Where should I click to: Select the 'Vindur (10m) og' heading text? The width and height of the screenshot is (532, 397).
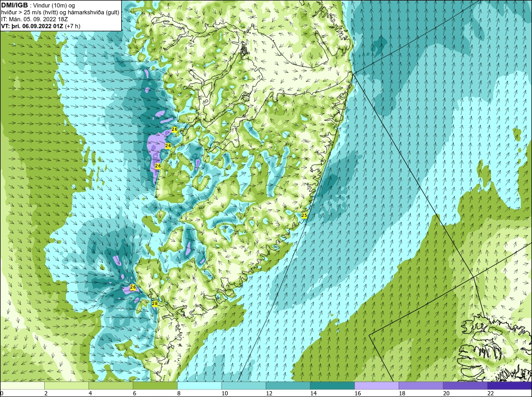coord(54,6)
